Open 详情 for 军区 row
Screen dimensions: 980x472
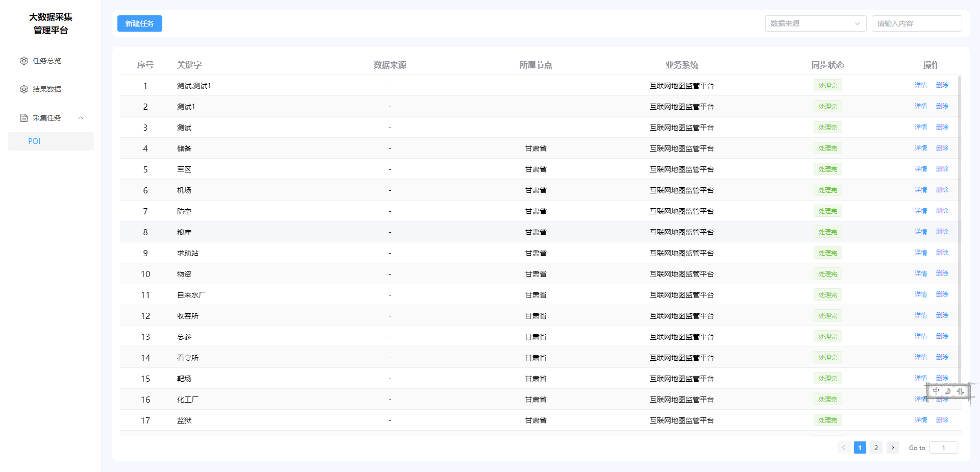tap(921, 169)
